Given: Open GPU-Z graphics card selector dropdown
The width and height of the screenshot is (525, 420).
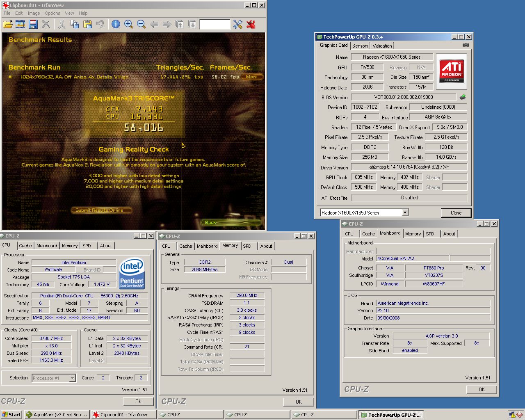Looking at the screenshot, I should [405, 212].
